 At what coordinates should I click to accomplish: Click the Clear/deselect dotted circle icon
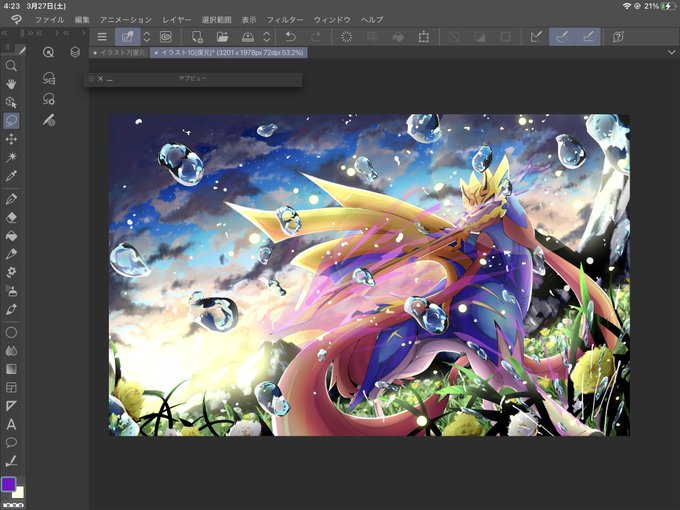346,37
